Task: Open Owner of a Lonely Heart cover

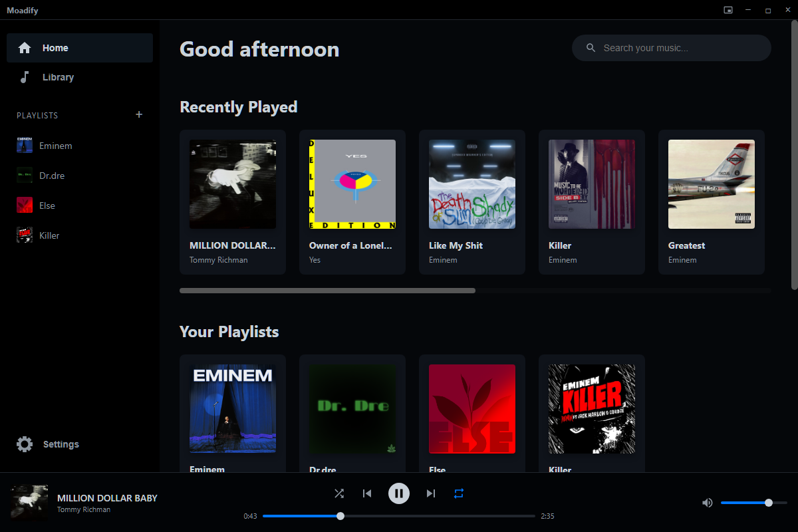Action: click(x=352, y=184)
